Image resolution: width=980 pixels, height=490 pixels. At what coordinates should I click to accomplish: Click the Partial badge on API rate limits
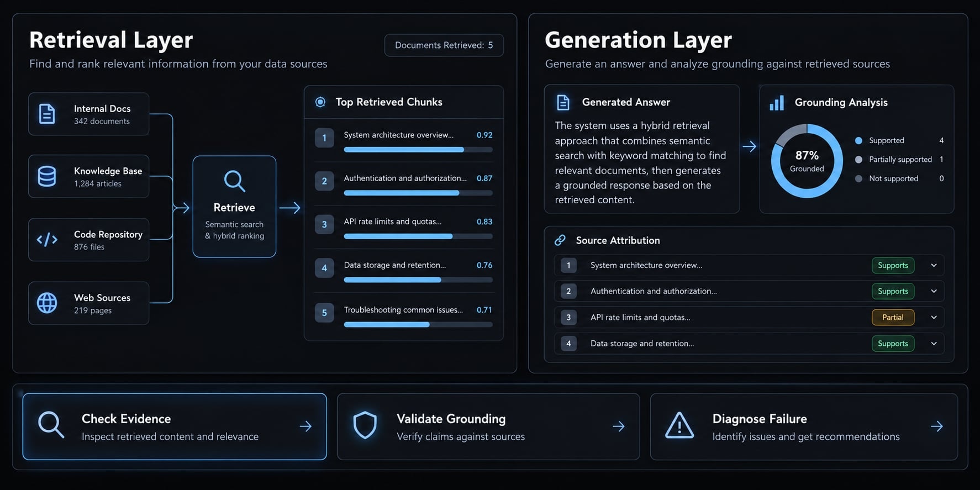click(893, 317)
